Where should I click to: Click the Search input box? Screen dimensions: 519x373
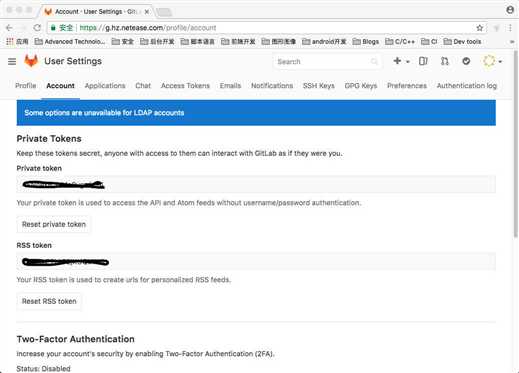tap(327, 62)
